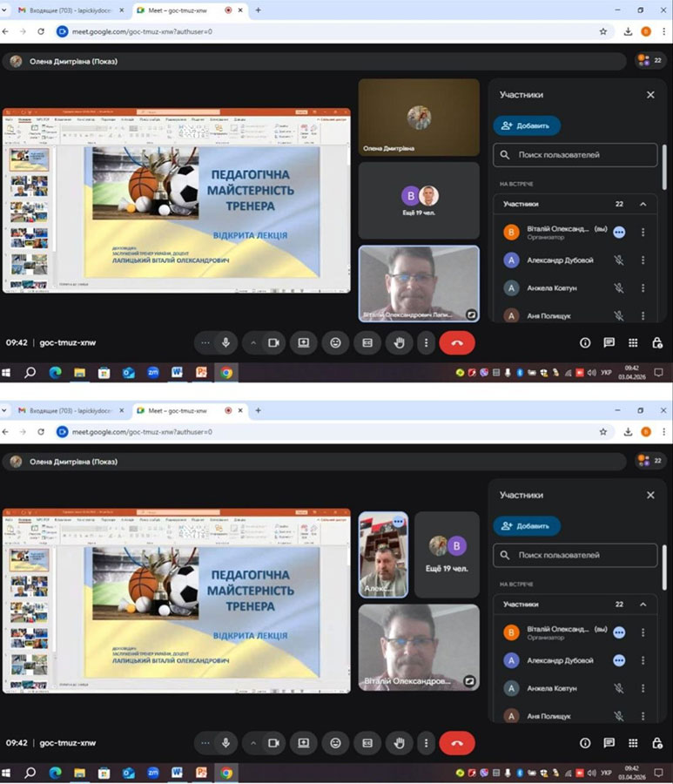Raise hand in the bottom screenshot
The height and width of the screenshot is (784, 673).
(x=400, y=744)
